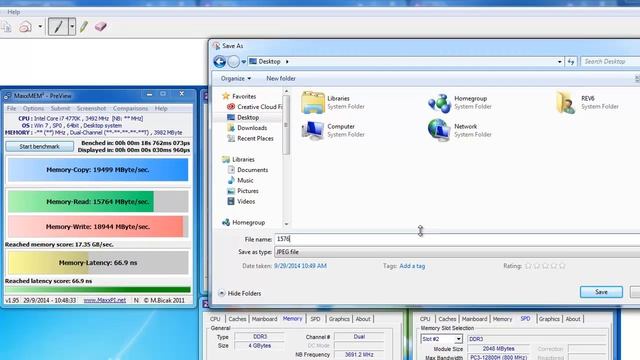Screen dimensions: 640x360
Task: Open the Help menu in MaxxMEM
Action: (x=161, y=109)
